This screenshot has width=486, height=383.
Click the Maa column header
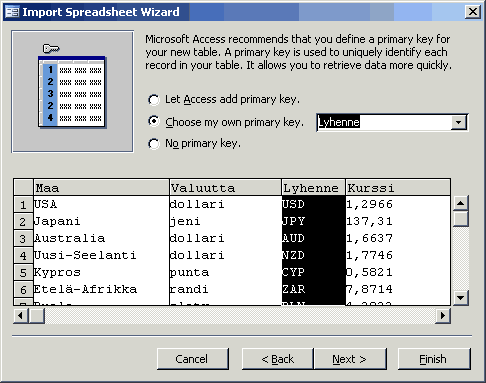point(101,188)
